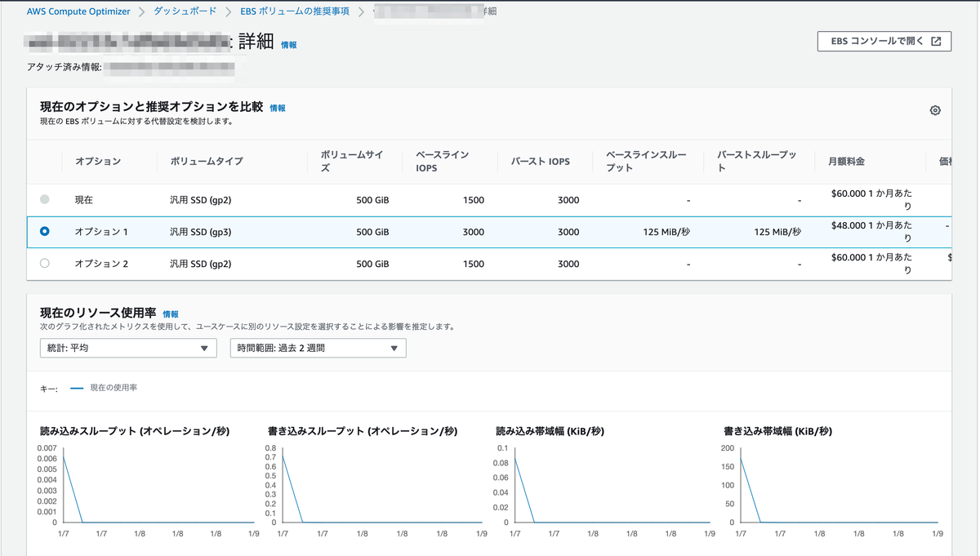Click 汎用 SSD (gp2) cell in オプション 2 row
This screenshot has height=556, width=980.
[x=201, y=264]
